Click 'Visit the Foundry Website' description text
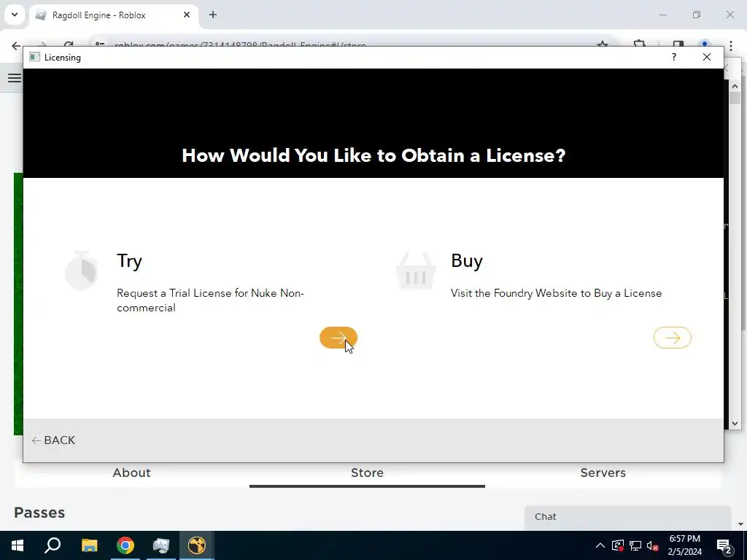Screen dimensions: 747x560 [x=556, y=293]
